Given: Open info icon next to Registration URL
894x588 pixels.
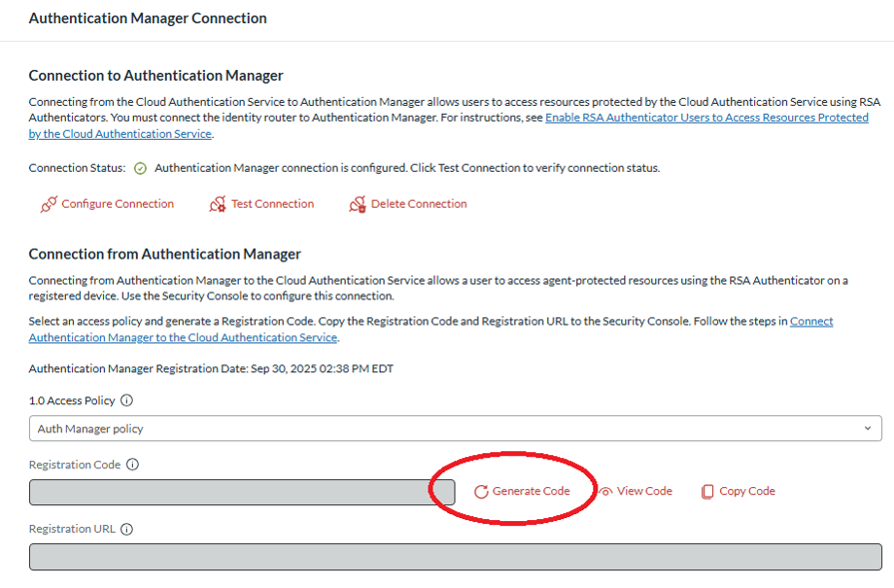Looking at the screenshot, I should tap(127, 529).
